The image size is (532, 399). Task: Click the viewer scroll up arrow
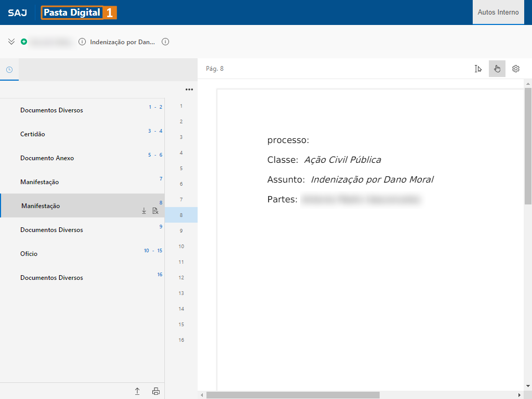[528, 83]
